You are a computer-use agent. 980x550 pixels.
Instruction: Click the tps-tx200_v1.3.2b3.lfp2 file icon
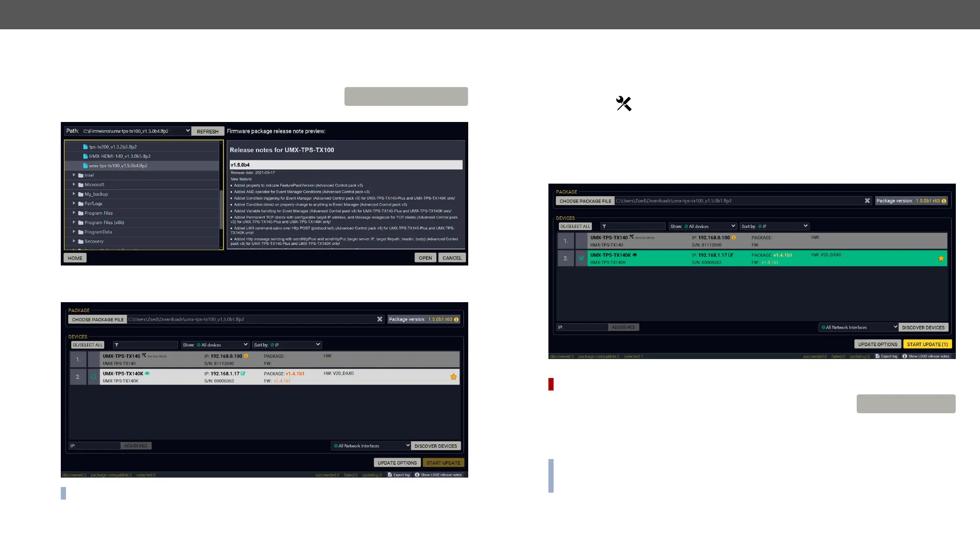point(85,147)
